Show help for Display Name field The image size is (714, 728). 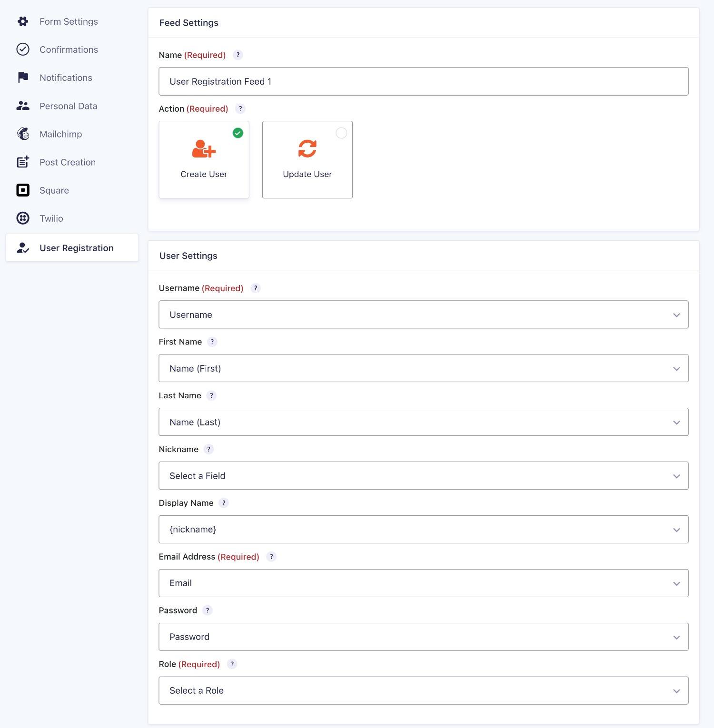[x=224, y=503]
